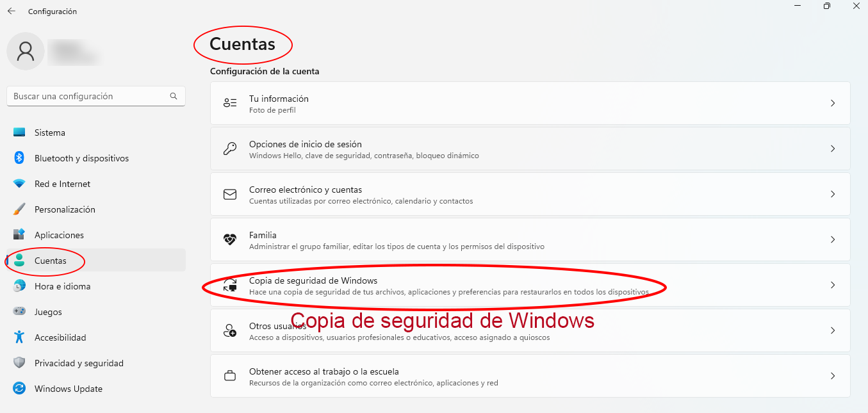Viewport: 868px width, 413px height.
Task: Open Tu información account page
Action: tap(530, 103)
